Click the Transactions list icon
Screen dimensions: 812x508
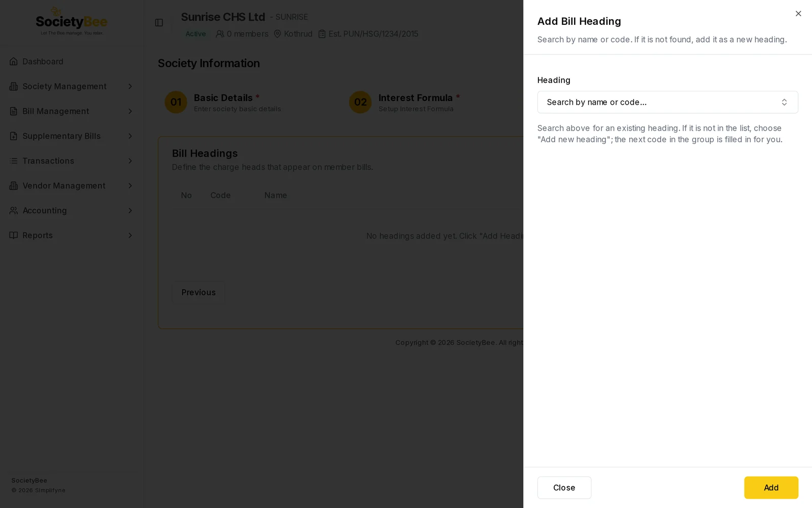(14, 161)
